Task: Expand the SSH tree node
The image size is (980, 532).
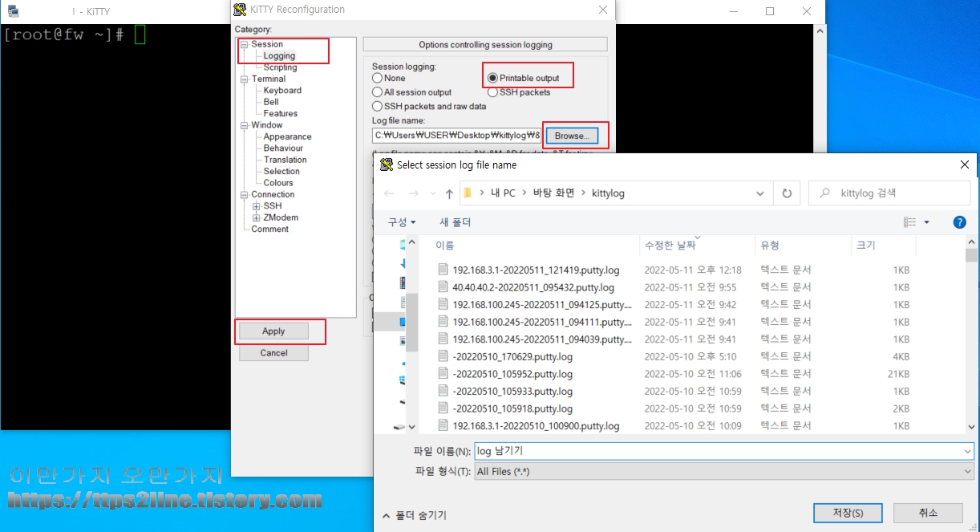Action: coord(257,206)
